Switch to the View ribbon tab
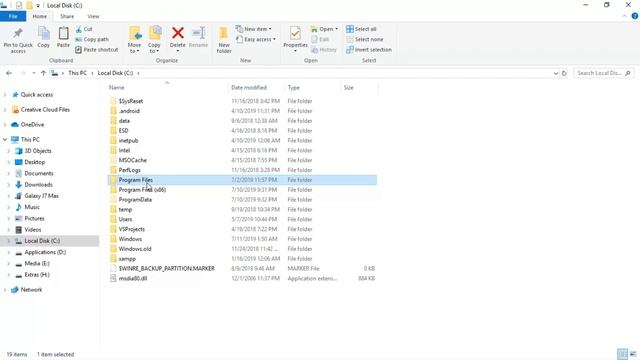Image resolution: width=640 pixels, height=360 pixels. (x=93, y=16)
